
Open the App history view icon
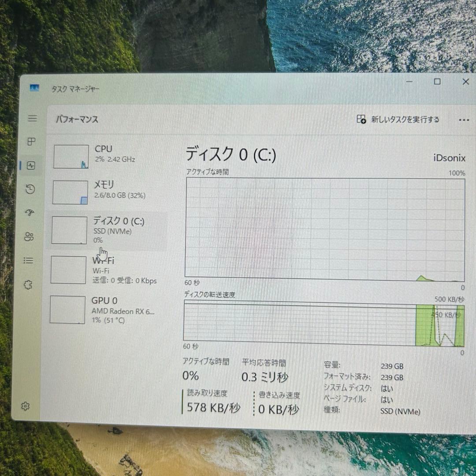(31, 189)
